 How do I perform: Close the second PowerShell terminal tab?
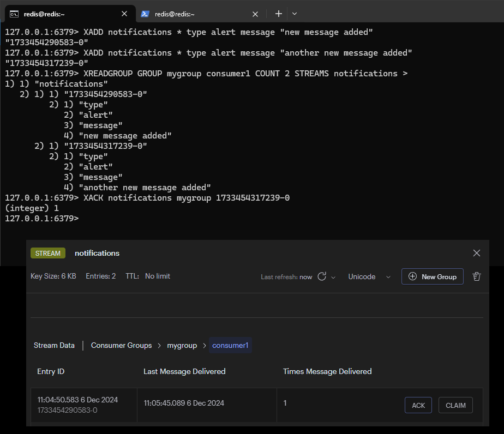tap(255, 14)
